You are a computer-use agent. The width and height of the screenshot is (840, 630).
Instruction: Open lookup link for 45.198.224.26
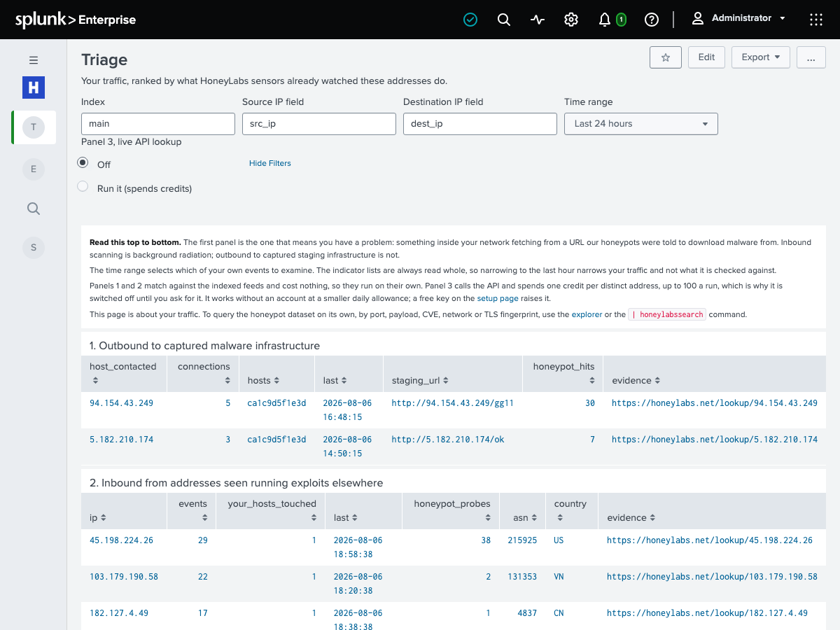(x=710, y=540)
